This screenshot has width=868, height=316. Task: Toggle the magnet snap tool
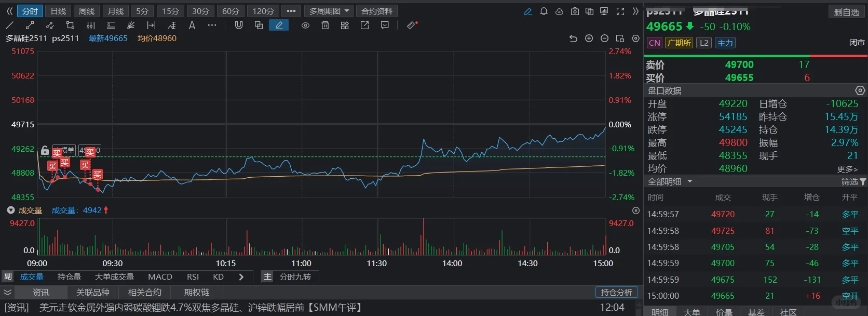coord(239,25)
